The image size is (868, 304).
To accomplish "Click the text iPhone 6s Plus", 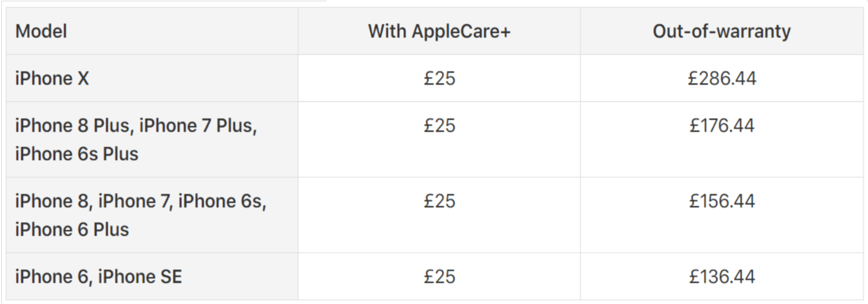I will click(76, 154).
